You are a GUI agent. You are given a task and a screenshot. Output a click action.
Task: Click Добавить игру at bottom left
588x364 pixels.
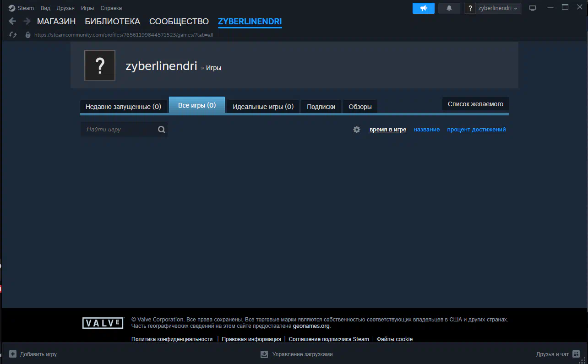point(33,354)
